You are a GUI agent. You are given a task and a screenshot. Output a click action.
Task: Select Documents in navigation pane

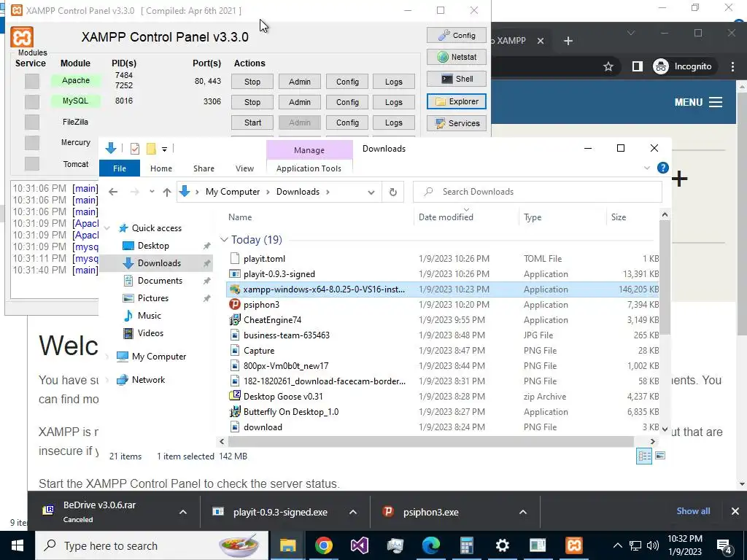coord(160,281)
